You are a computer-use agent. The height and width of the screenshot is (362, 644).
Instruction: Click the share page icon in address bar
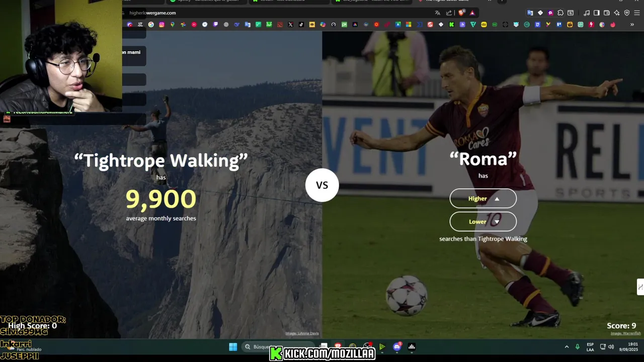coord(449,13)
